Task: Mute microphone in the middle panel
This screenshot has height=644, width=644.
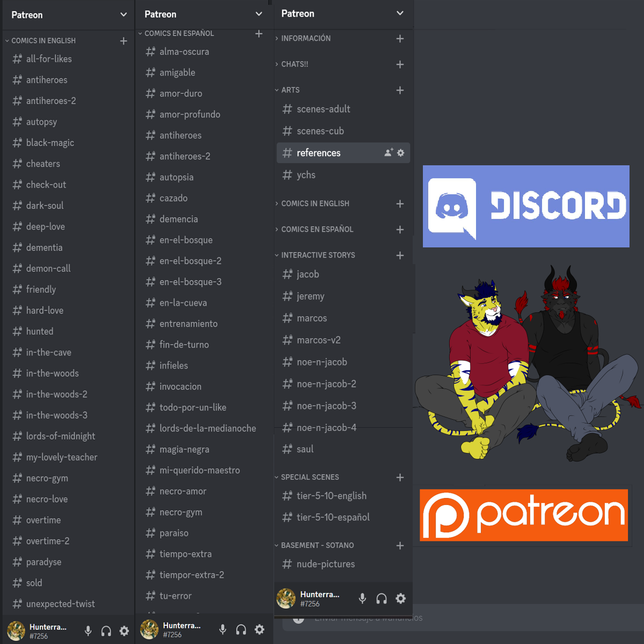Action: 223,630
